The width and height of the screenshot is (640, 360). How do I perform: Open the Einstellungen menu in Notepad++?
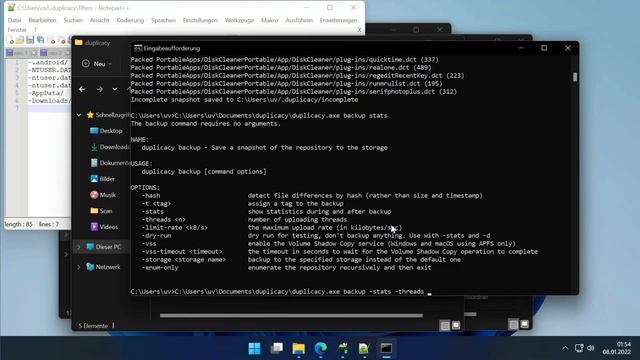coord(200,20)
